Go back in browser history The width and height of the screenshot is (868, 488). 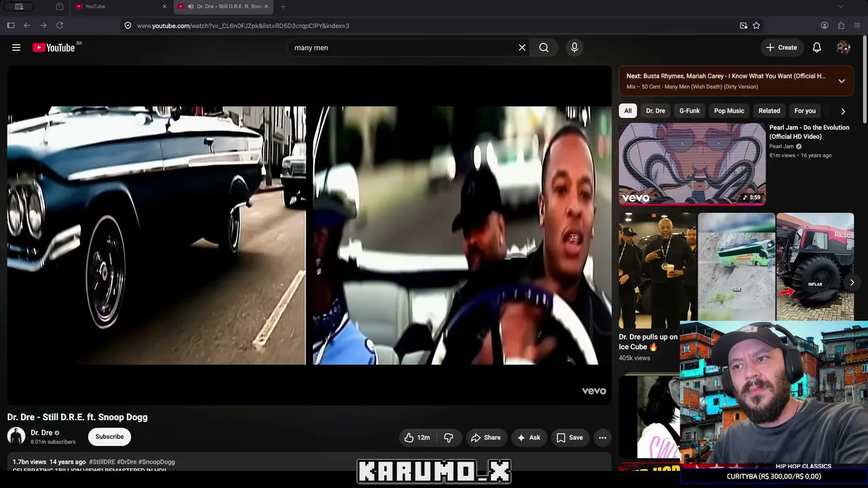27,26
